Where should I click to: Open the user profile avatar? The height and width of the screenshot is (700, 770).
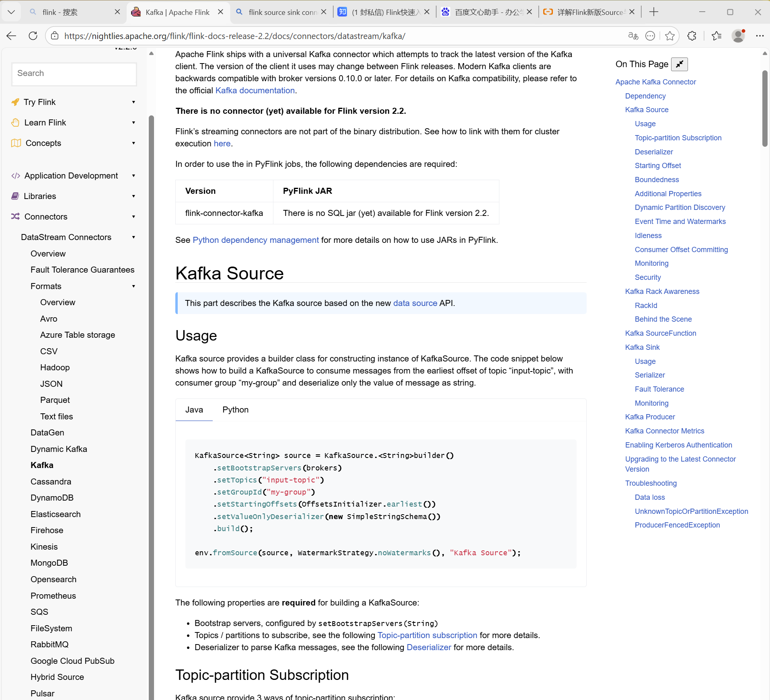738,36
